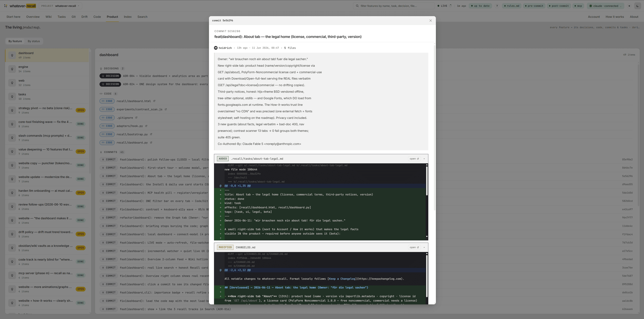Click the spinner icon next to LIVE
The width and height of the screenshot is (644, 319).
click(x=451, y=6)
